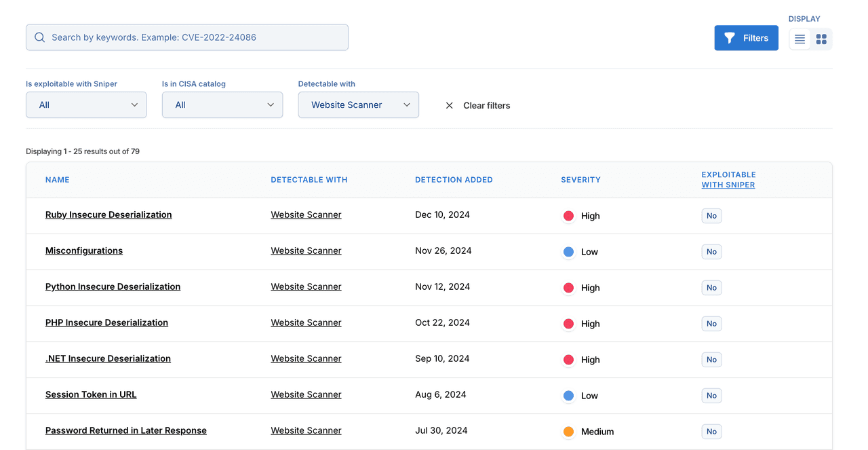The image size is (868, 450).
Task: Toggle the No badge for PHP Insecure Deserialization
Action: (711, 323)
